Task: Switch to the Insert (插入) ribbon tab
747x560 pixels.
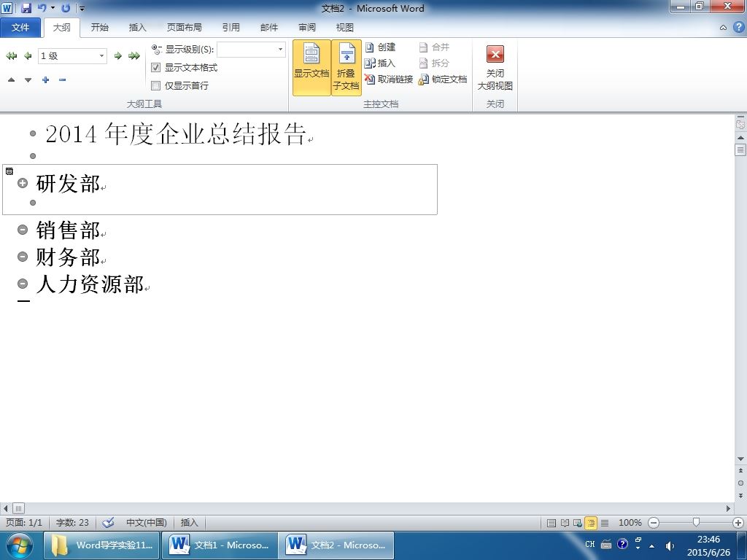Action: click(137, 28)
